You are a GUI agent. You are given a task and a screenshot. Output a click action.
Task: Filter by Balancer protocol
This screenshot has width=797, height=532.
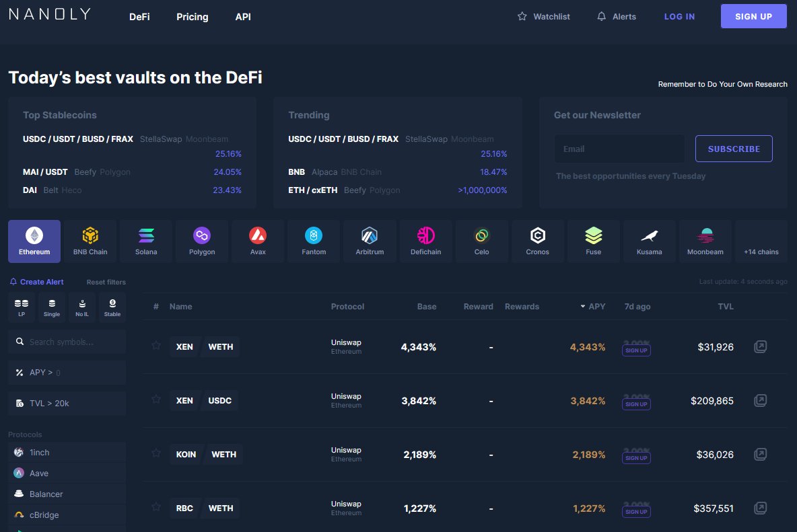[67, 494]
